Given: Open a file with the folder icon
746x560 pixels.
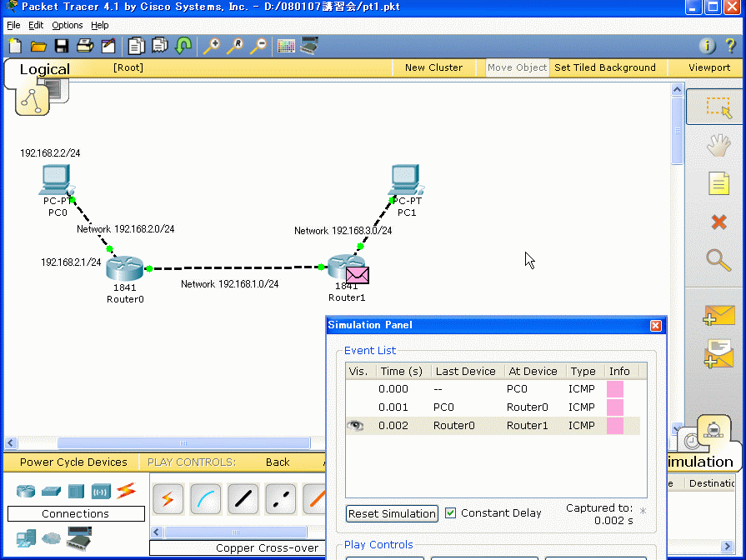Looking at the screenshot, I should pyautogui.click(x=38, y=46).
